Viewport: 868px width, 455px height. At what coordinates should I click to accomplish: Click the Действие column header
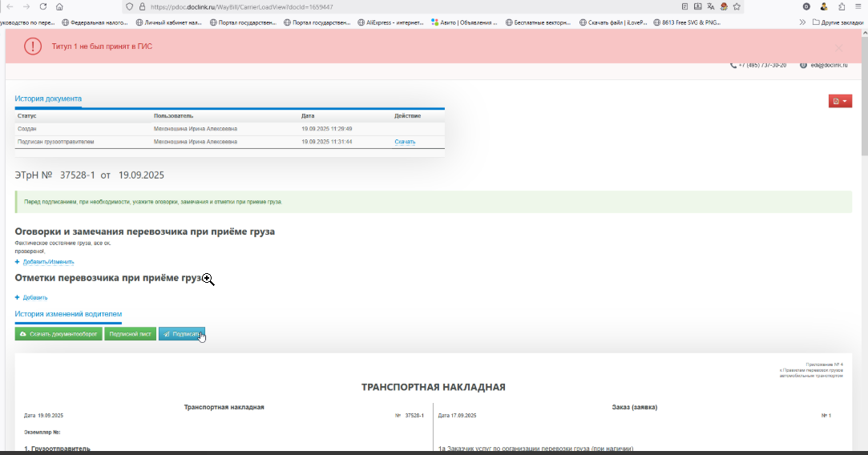[407, 115]
